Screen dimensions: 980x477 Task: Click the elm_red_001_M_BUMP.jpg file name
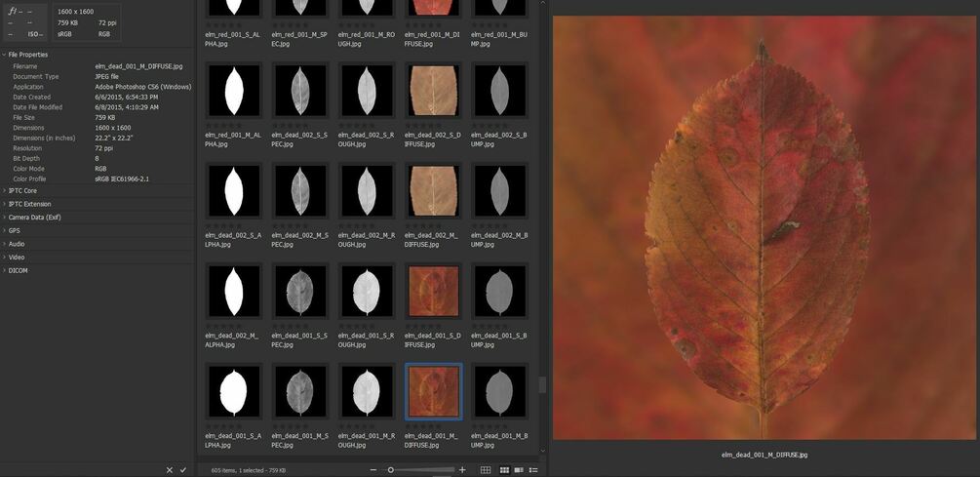(498, 39)
